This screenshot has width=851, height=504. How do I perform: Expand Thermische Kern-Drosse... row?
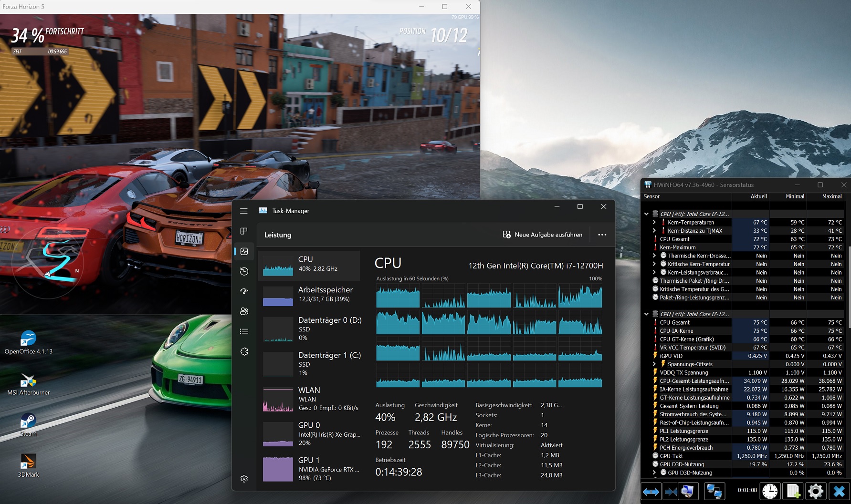654,256
